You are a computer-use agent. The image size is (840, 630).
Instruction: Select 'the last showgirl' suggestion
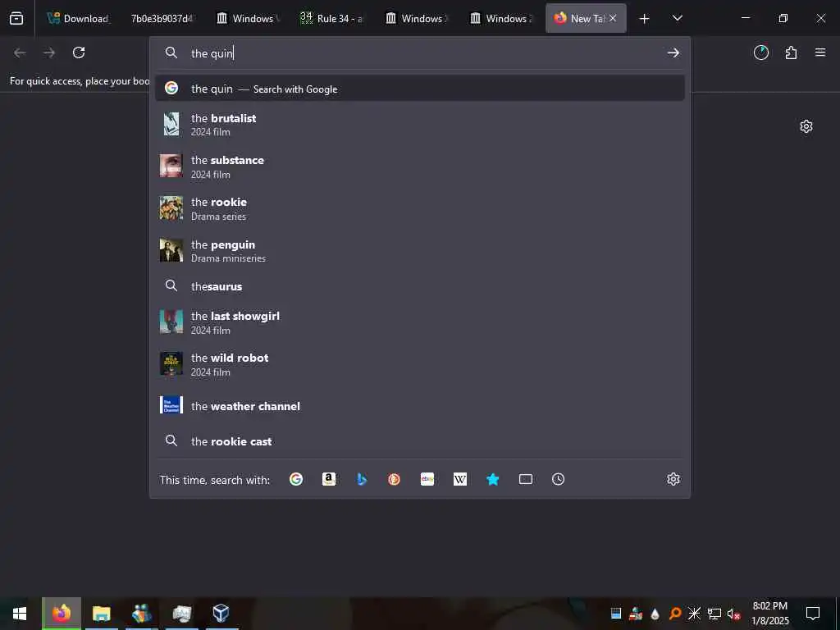pyautogui.click(x=419, y=322)
